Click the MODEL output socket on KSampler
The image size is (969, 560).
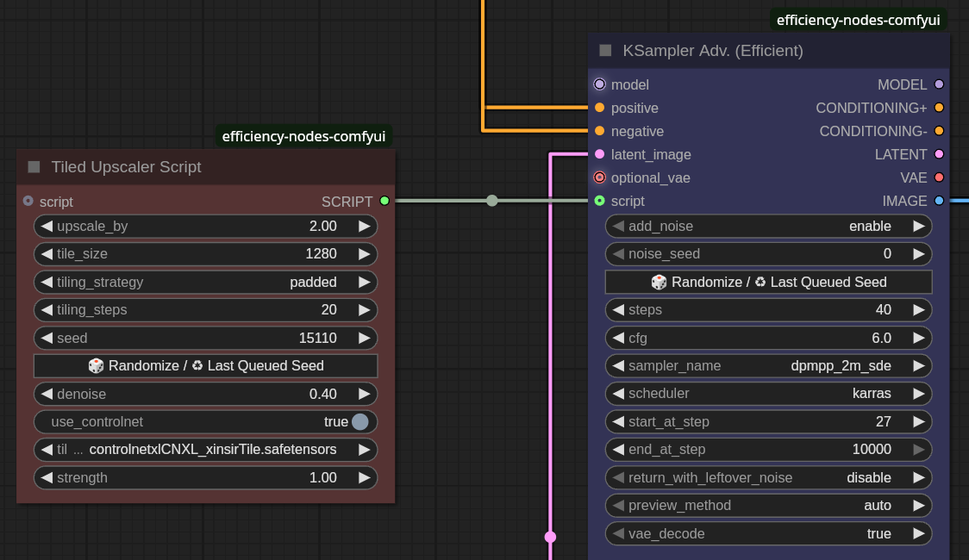click(x=940, y=84)
